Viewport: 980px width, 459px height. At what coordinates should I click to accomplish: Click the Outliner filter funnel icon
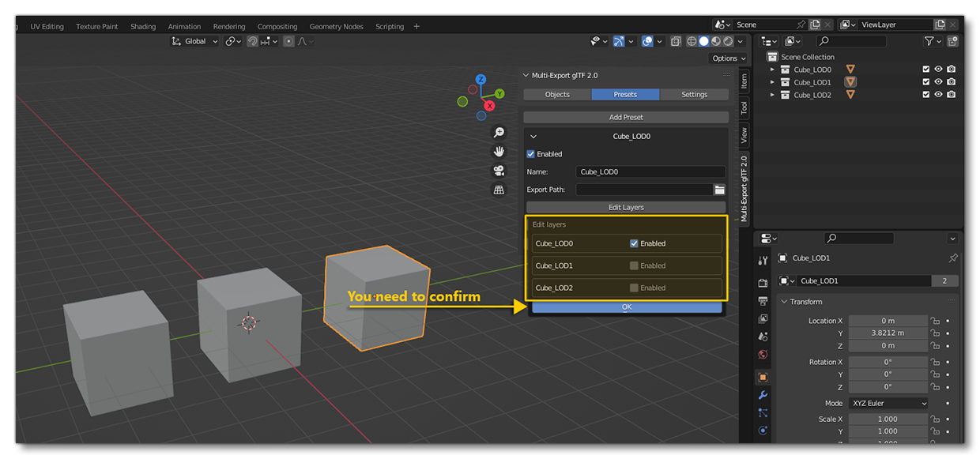(929, 41)
